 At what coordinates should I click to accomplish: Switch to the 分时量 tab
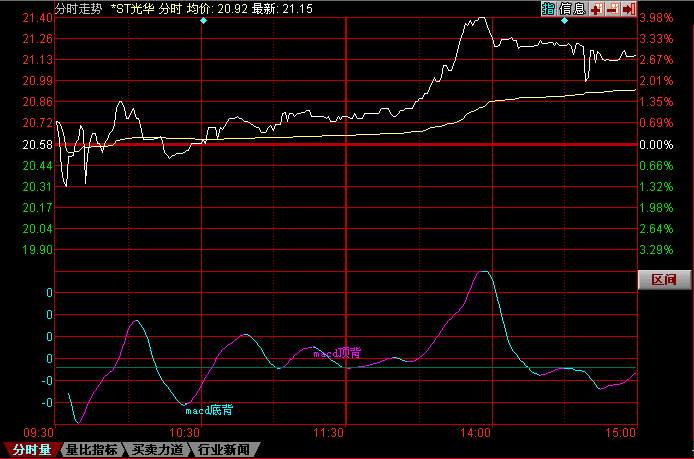point(31,450)
